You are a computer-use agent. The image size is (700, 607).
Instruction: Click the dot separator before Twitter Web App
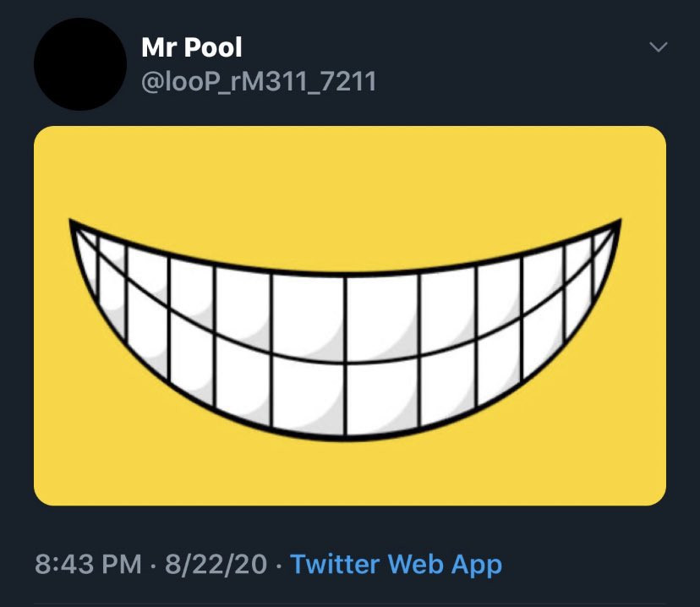point(279,564)
